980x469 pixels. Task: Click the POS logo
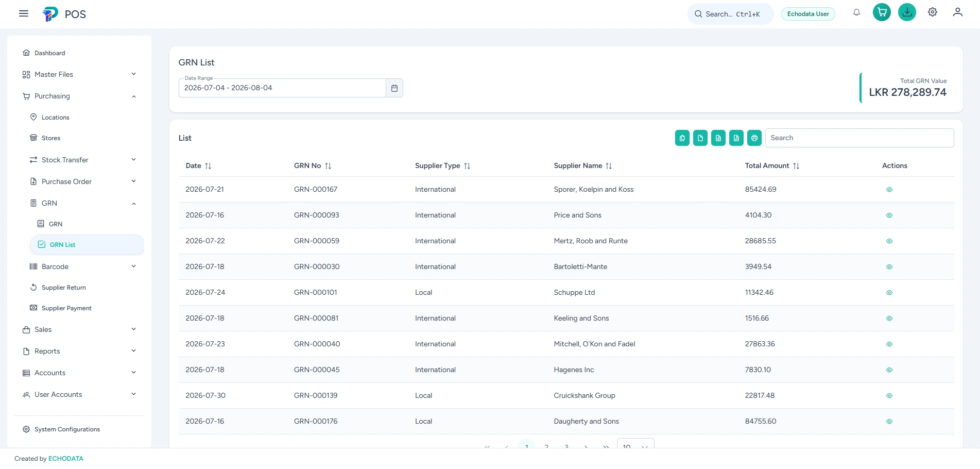(64, 14)
